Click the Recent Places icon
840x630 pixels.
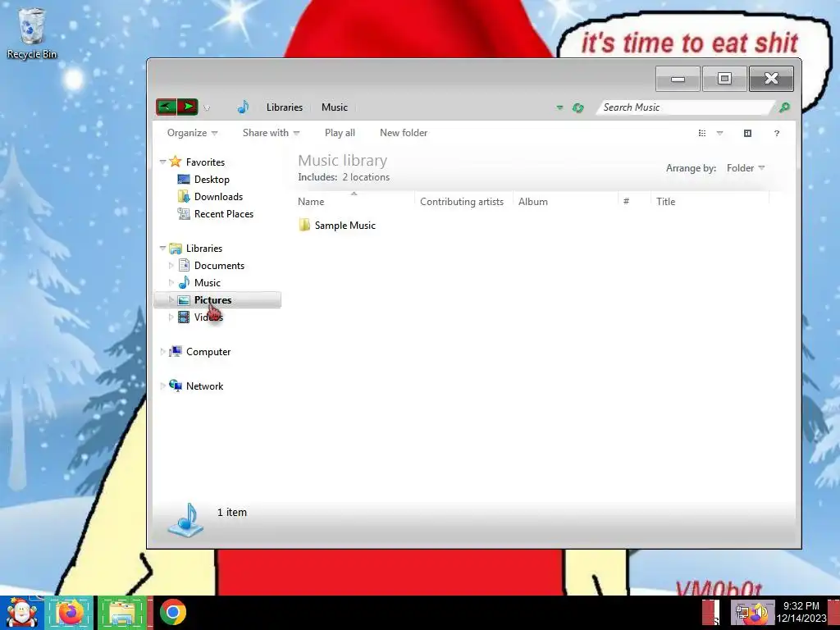click(x=183, y=214)
